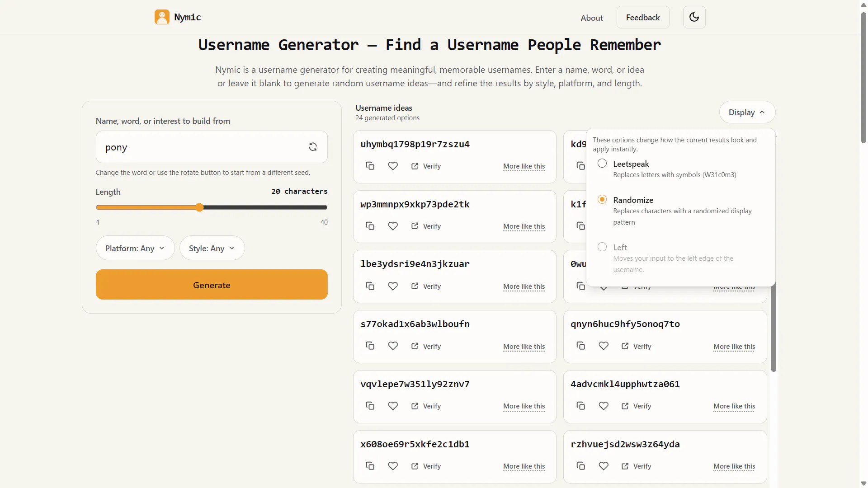Screen dimensions: 868x488
Task: Click More like this for 4advcmkl4upphwtza061
Action: pyautogui.click(x=734, y=406)
